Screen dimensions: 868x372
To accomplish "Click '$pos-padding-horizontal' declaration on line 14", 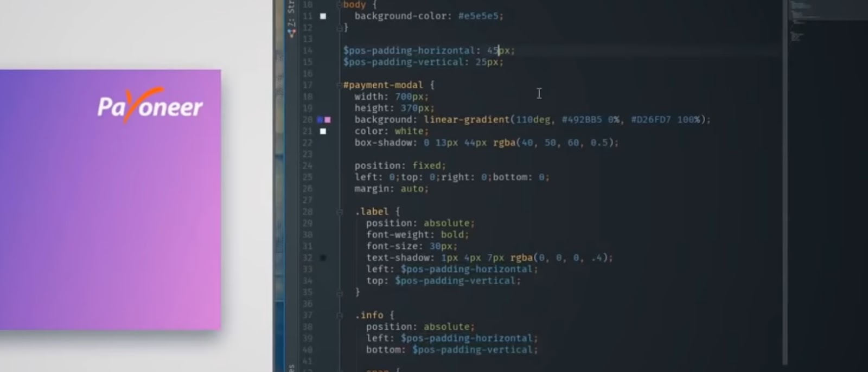I will point(429,50).
